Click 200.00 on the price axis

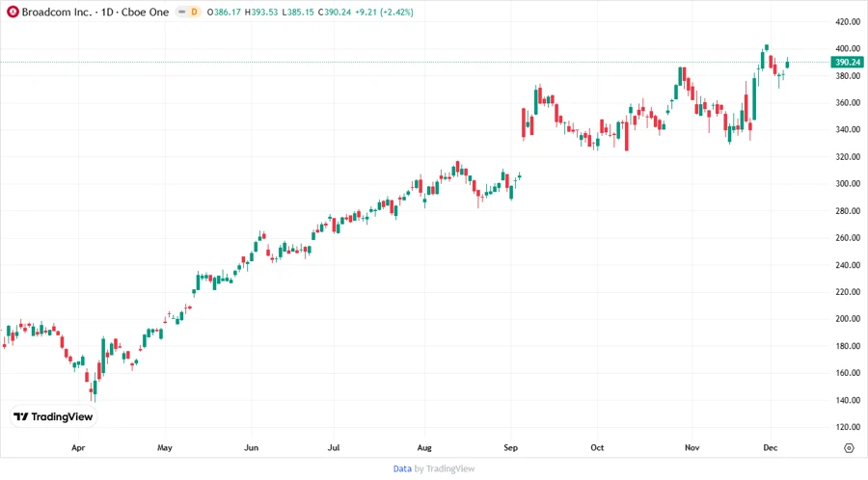tap(848, 318)
